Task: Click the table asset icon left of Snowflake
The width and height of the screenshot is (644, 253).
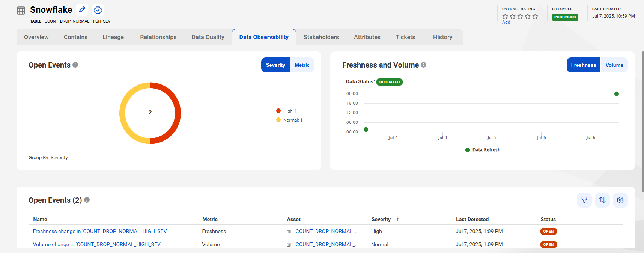Action: pyautogui.click(x=21, y=11)
